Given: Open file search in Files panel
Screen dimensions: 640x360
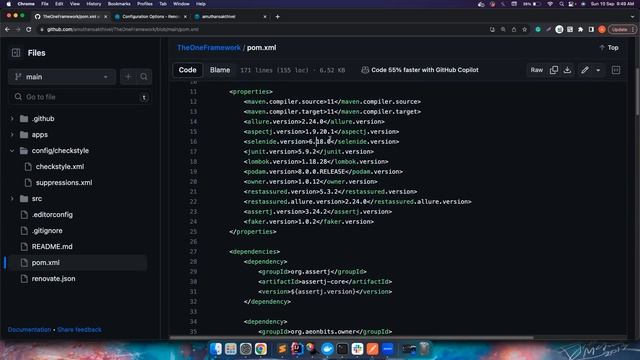Looking at the screenshot, I should [144, 77].
